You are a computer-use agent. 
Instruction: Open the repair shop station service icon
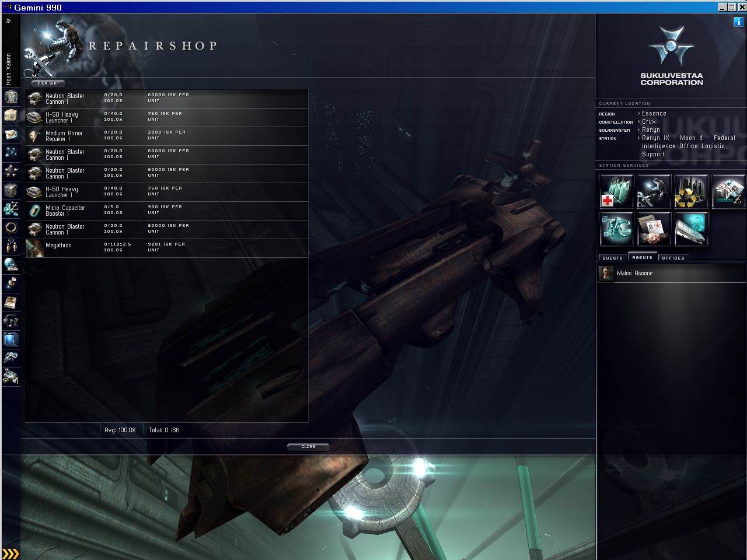[654, 191]
